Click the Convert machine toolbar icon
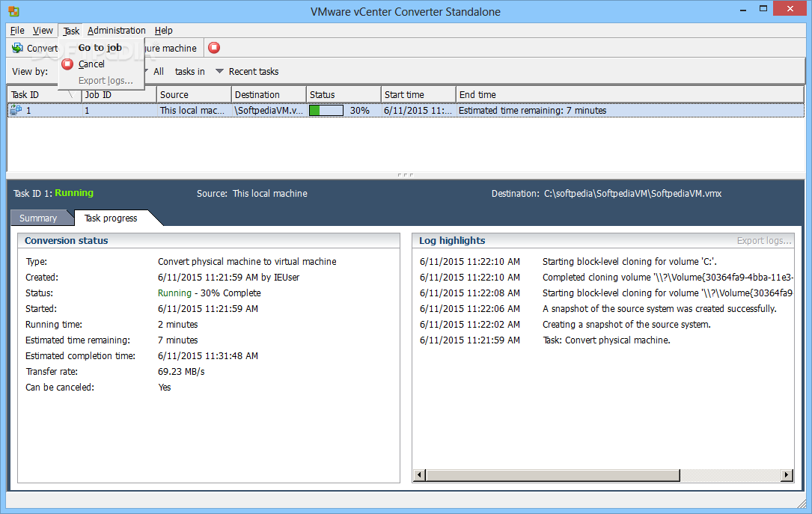 point(17,48)
